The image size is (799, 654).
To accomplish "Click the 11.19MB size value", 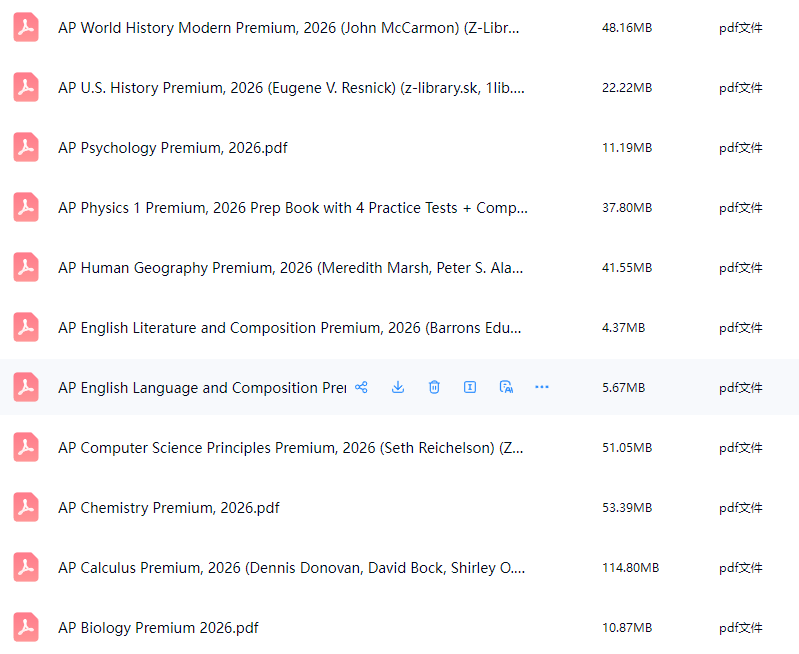I will [x=627, y=148].
